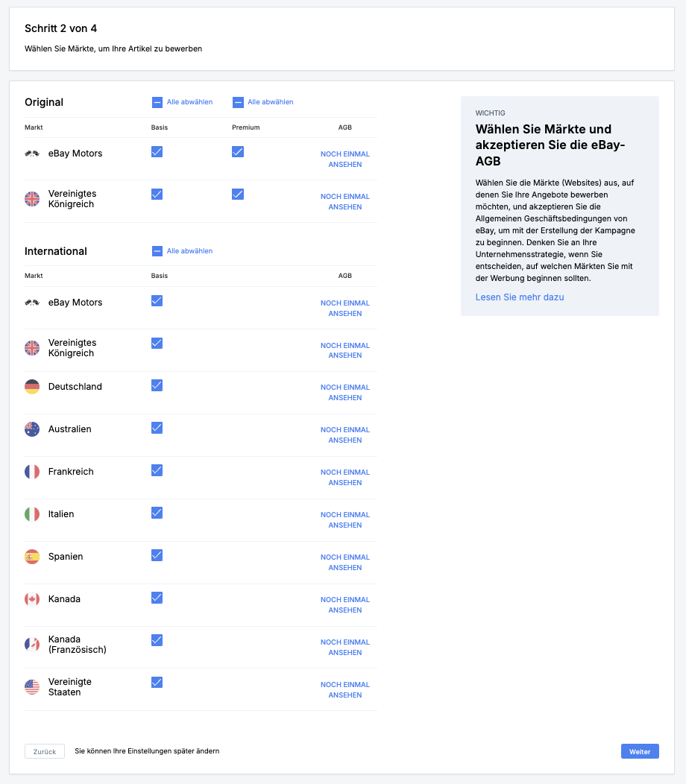Open NOCH EINMAL ANSEHEN for Deutschland
The width and height of the screenshot is (686, 784).
point(345,393)
